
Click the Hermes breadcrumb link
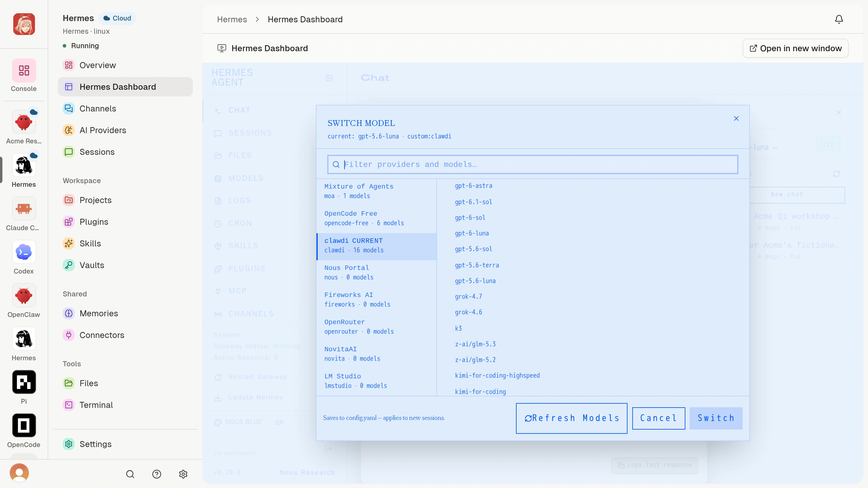point(232,20)
